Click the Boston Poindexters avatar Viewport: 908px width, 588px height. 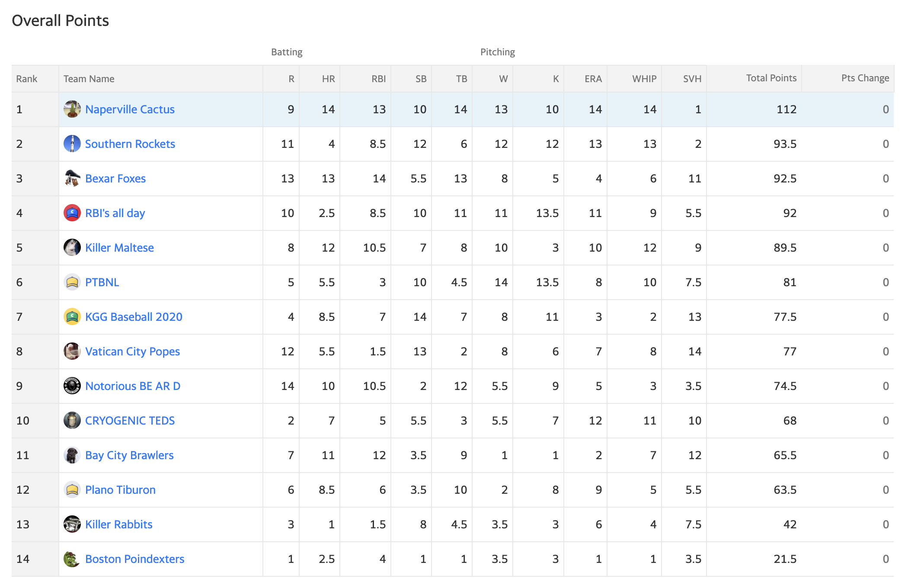72,559
